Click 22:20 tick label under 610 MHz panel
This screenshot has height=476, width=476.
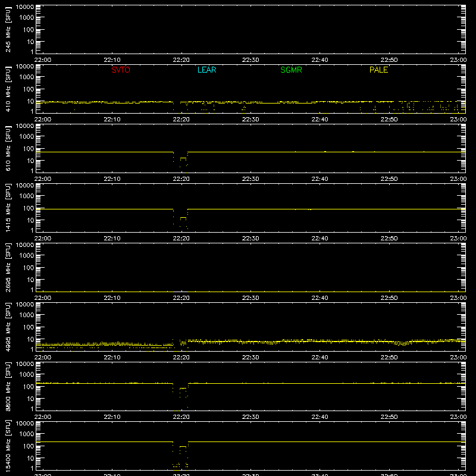click(x=181, y=179)
